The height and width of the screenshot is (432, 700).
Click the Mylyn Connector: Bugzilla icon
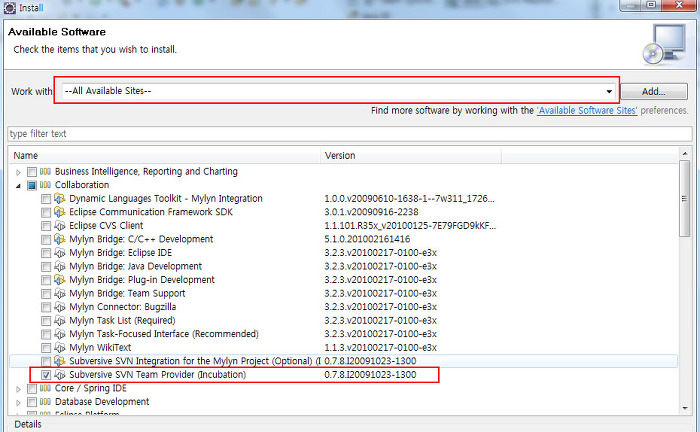[60, 307]
